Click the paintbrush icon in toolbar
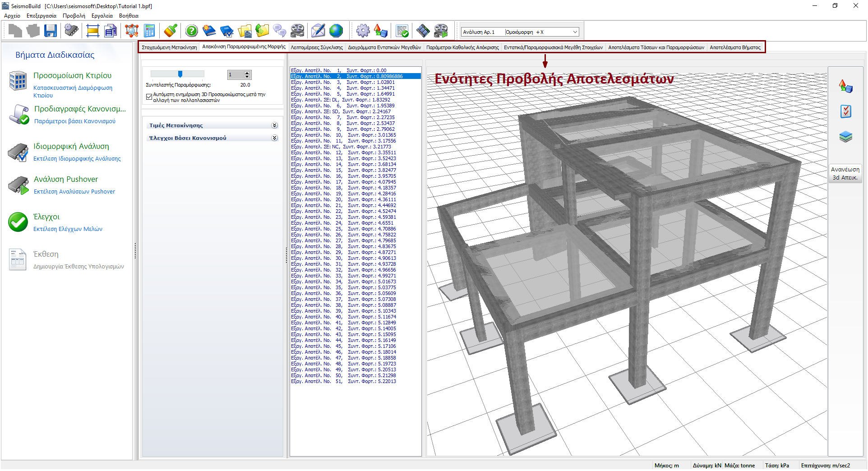This screenshot has height=471, width=868. (x=171, y=31)
